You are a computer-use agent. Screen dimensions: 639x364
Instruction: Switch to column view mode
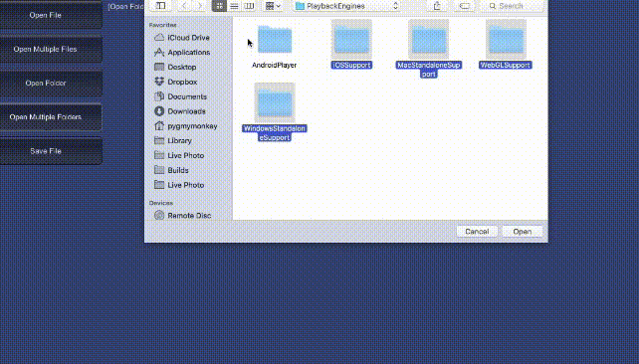pos(249,6)
